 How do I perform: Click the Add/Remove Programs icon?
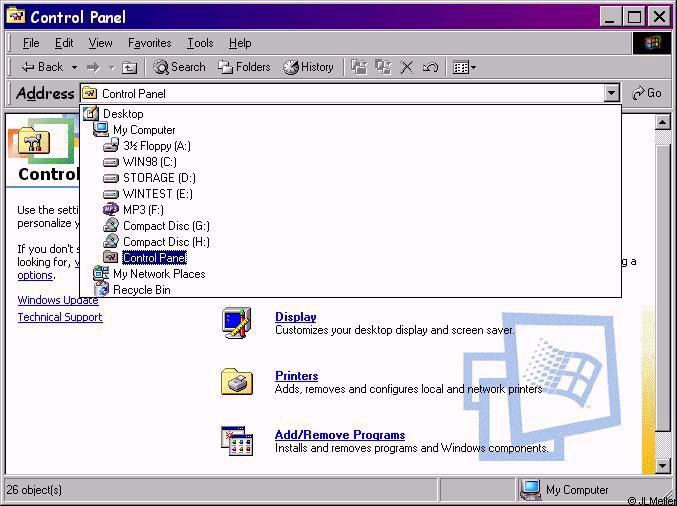click(x=237, y=441)
